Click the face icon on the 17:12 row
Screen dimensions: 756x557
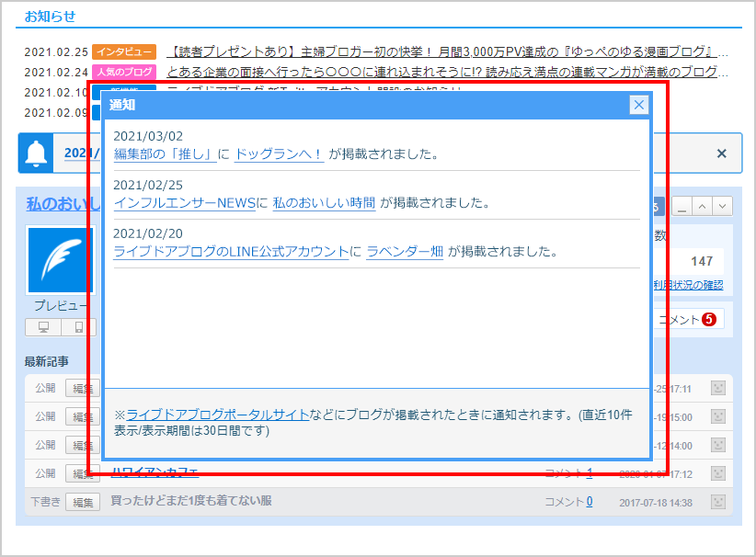718,473
